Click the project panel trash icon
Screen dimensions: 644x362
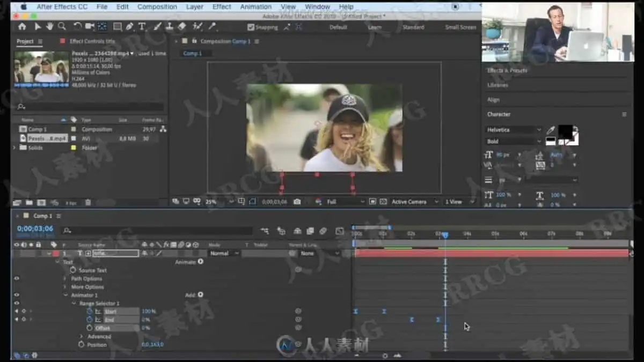click(88, 203)
